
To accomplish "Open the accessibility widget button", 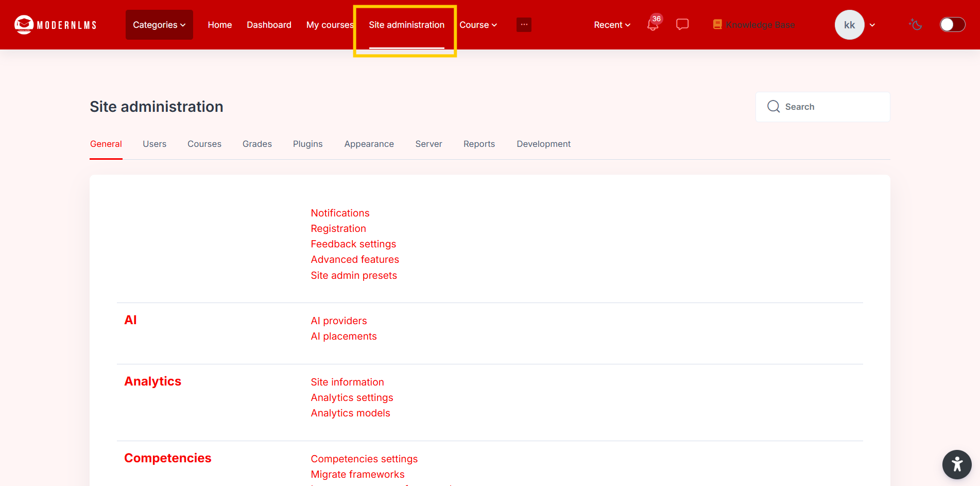I will point(957,464).
